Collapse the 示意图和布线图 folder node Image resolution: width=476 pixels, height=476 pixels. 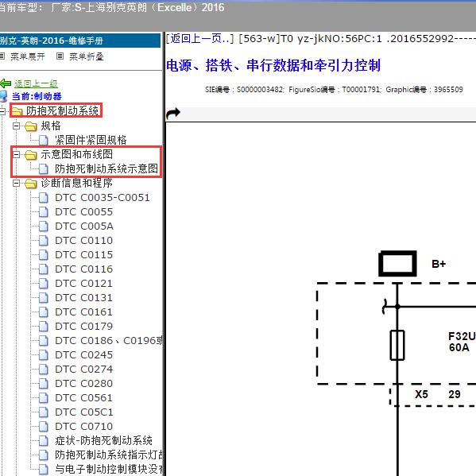point(16,154)
